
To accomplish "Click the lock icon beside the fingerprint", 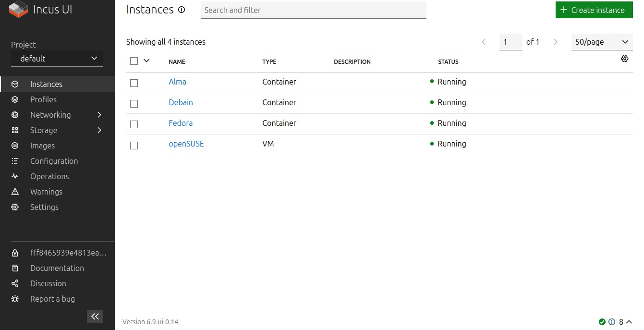I will coord(15,253).
